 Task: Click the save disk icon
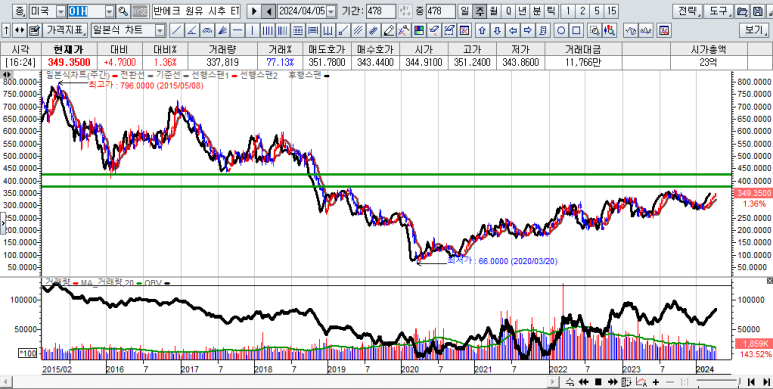pyautogui.click(x=757, y=11)
